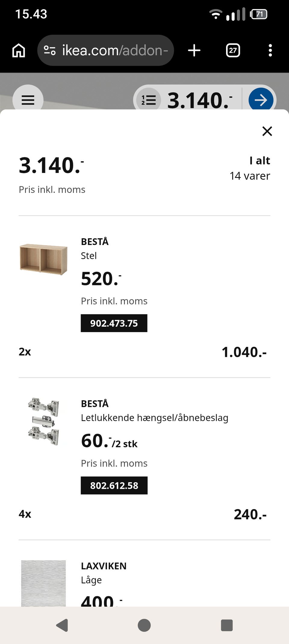Tap the numbered item list icon

[149, 100]
